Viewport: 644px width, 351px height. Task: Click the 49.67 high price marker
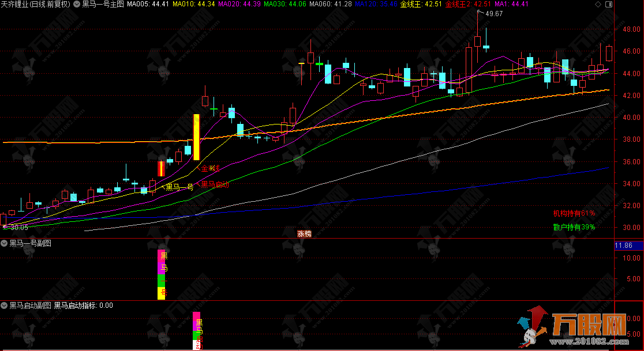click(494, 13)
